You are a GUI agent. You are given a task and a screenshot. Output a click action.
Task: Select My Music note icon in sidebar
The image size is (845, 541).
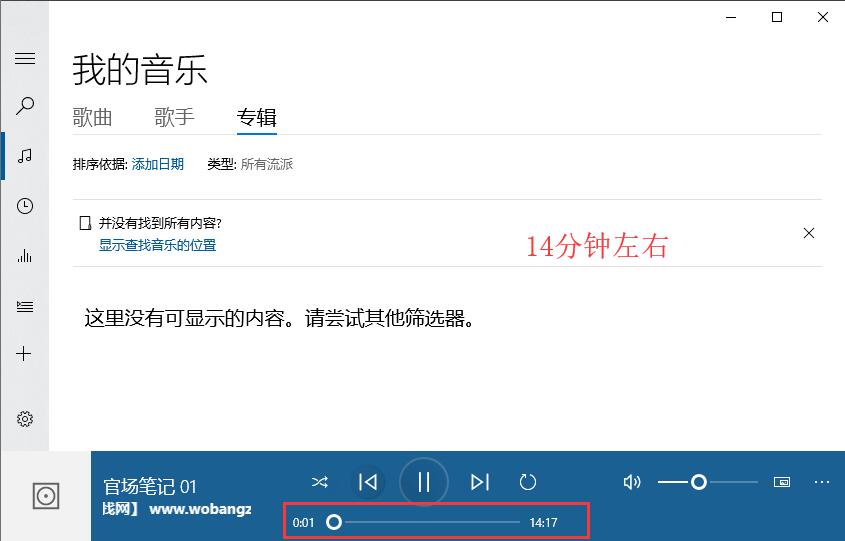(25, 156)
